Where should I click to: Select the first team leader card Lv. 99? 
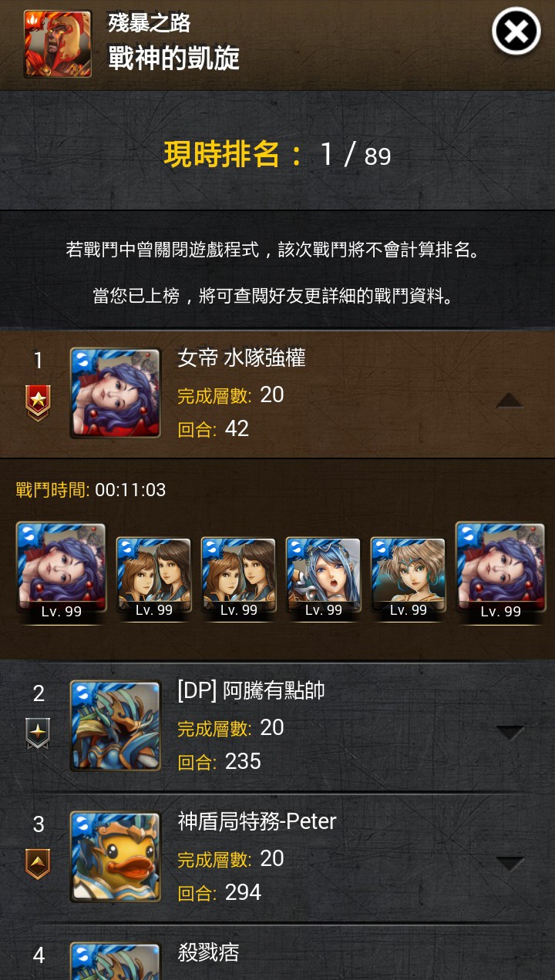click(x=61, y=572)
